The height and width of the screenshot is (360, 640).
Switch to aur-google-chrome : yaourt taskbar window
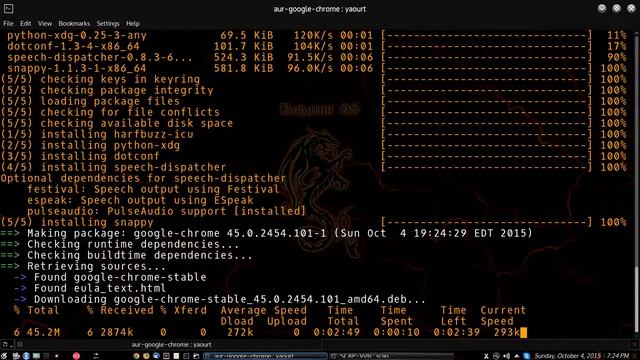coord(265,356)
